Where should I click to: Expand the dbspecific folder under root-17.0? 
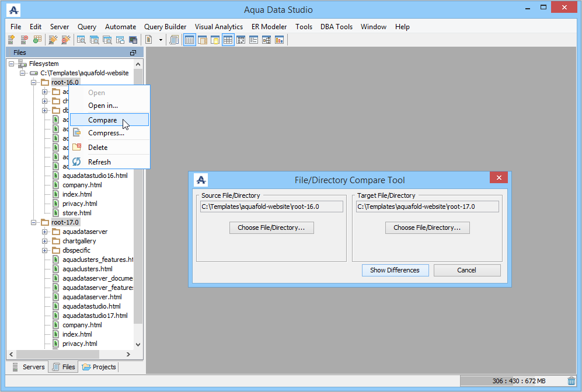coord(44,250)
